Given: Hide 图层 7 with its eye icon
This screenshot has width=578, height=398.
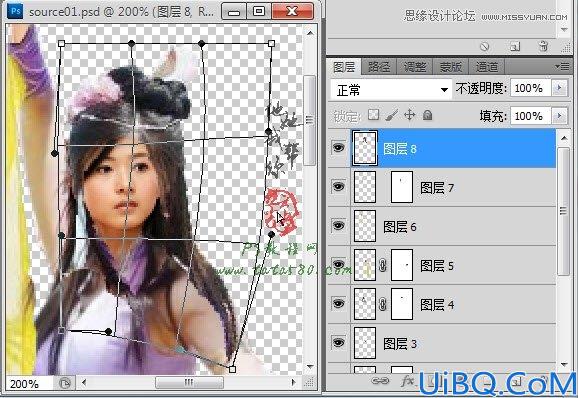Looking at the screenshot, I should (x=338, y=187).
